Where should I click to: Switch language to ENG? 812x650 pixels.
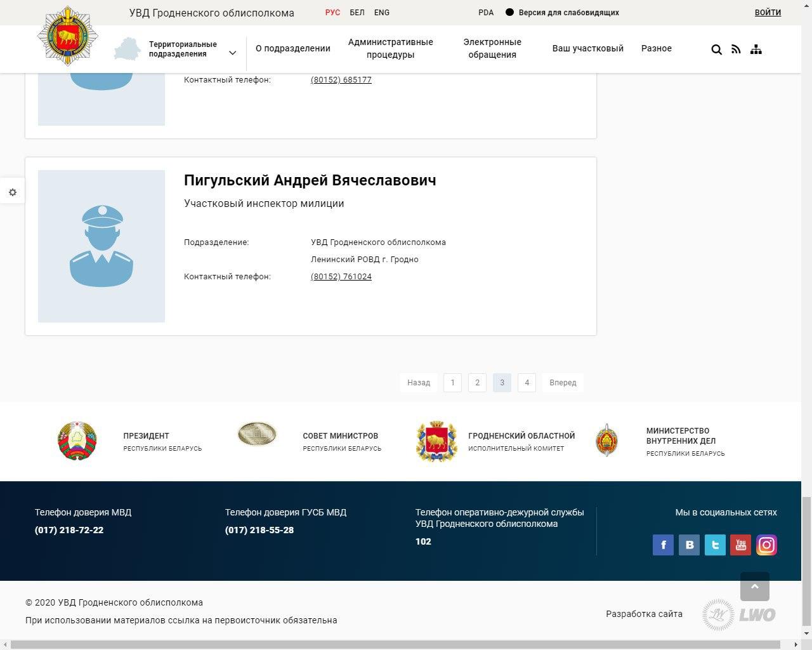(x=382, y=13)
